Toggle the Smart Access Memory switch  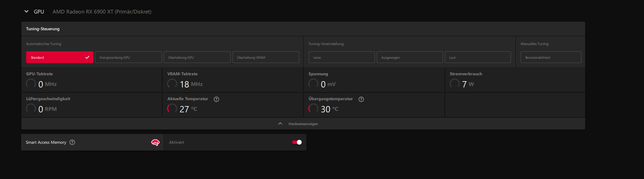[x=297, y=142]
